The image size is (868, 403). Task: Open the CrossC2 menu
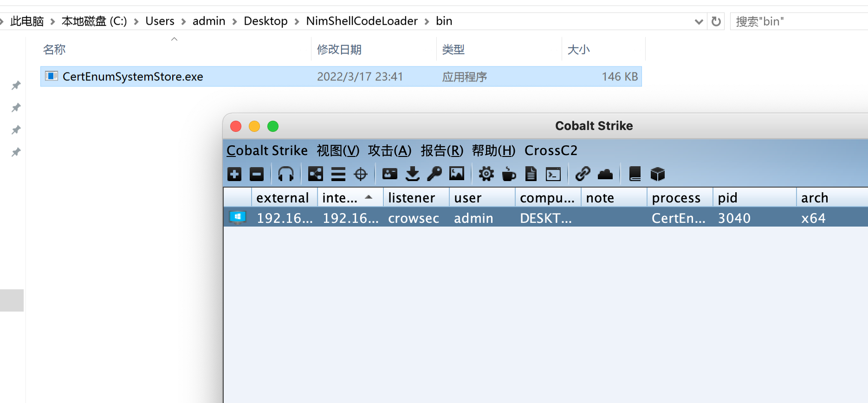pyautogui.click(x=551, y=150)
